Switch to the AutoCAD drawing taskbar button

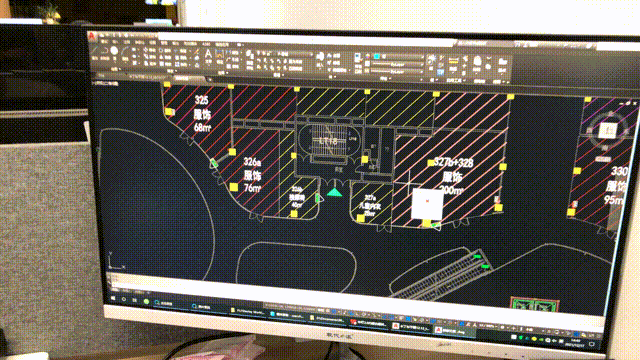pyautogui.click(x=453, y=331)
